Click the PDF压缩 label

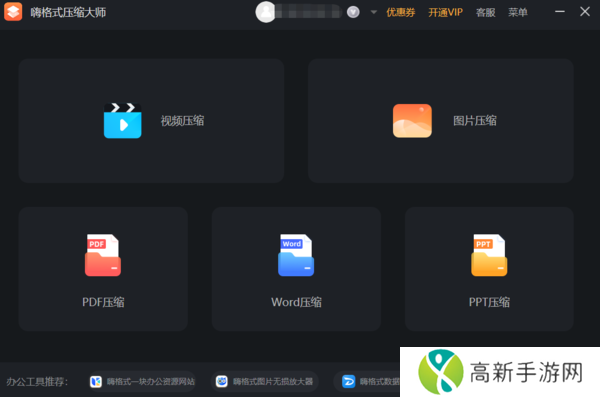pyautogui.click(x=103, y=302)
